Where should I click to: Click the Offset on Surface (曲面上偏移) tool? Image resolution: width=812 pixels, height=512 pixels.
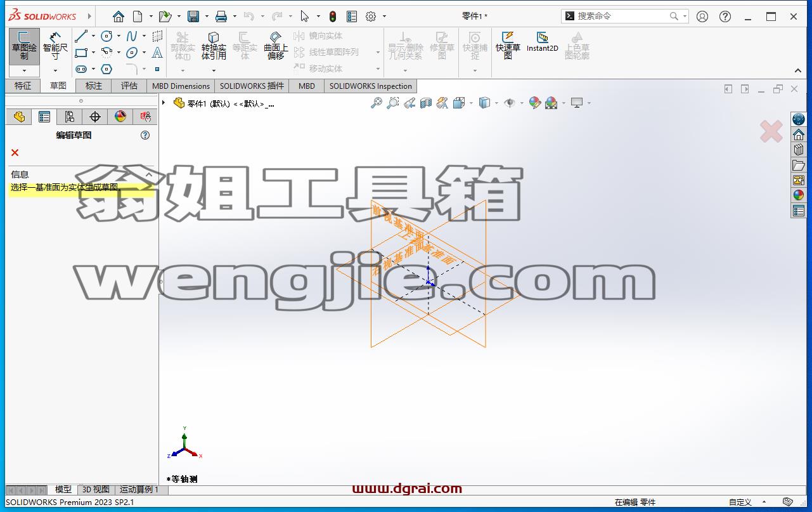click(x=276, y=46)
